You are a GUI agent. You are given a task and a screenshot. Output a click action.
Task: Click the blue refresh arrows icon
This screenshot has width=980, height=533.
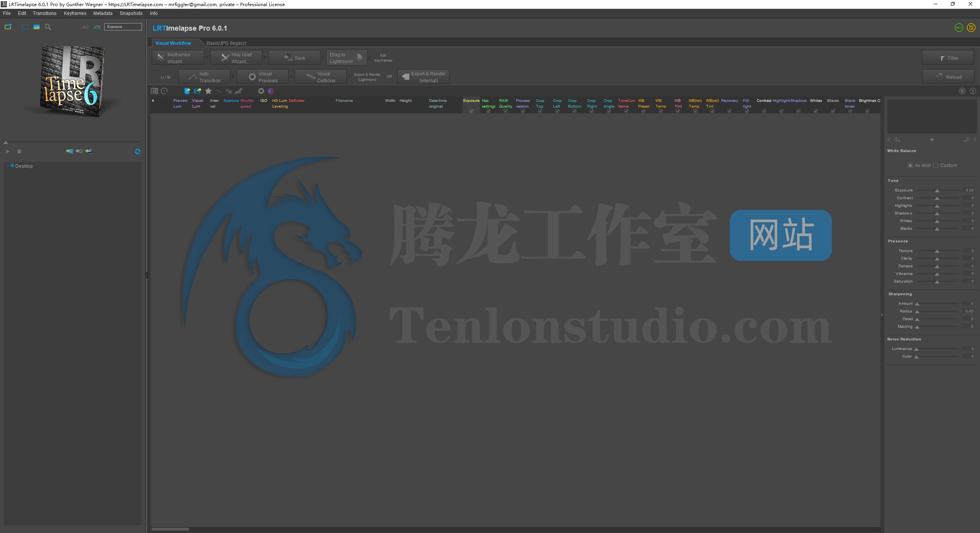tap(137, 151)
